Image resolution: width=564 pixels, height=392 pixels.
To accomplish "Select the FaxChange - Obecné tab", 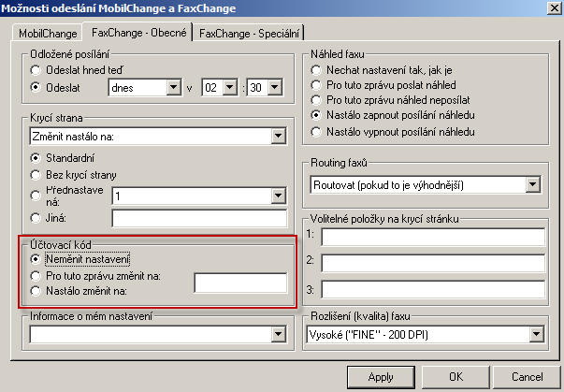I will pyautogui.click(x=138, y=33).
